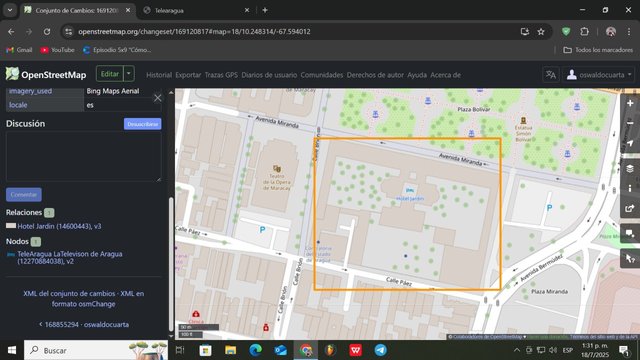Open the oswaldocuarta user menu
The height and width of the screenshot is (360, 640).
coord(599,75)
